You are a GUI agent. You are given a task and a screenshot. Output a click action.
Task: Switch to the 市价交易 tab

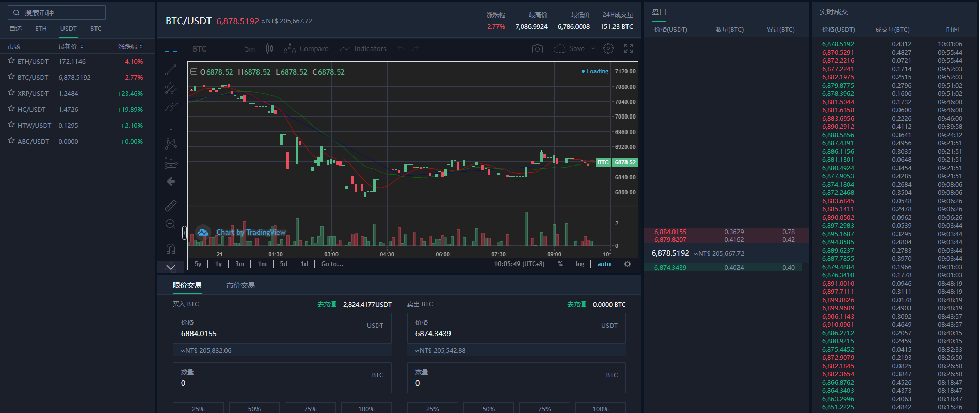(240, 285)
